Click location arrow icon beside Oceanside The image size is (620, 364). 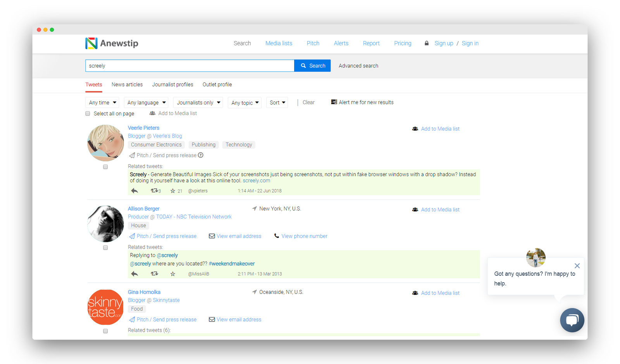click(x=255, y=292)
